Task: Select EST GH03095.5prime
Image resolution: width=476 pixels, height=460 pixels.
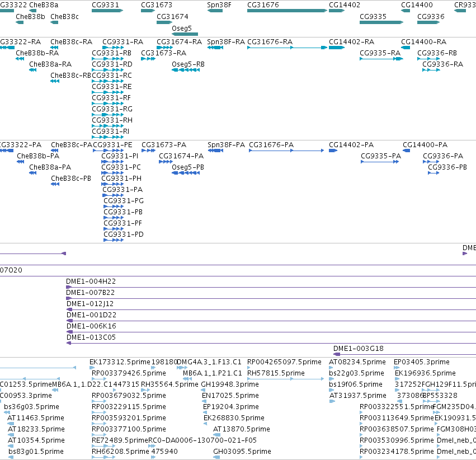Action: point(242,452)
